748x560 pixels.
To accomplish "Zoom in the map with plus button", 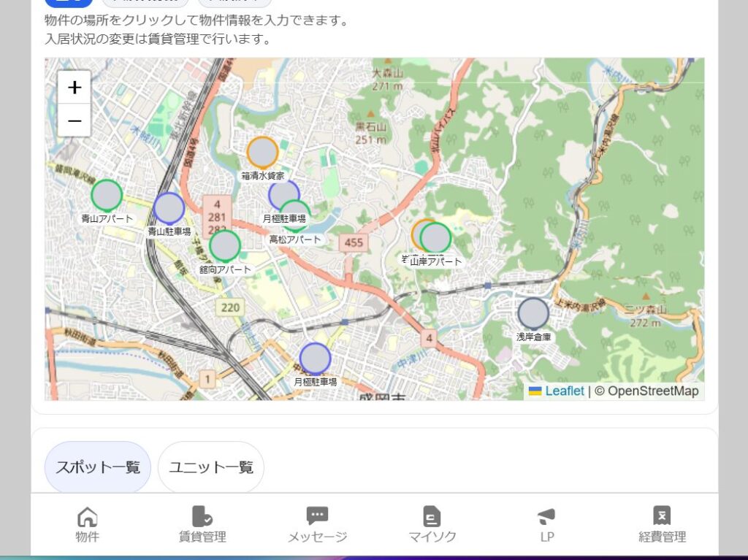I will click(x=75, y=88).
